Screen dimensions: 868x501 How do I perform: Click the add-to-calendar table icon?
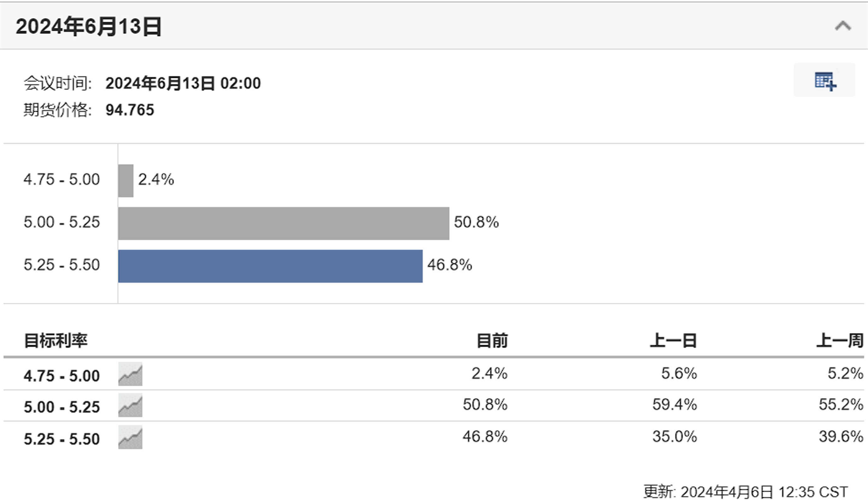pos(825,81)
